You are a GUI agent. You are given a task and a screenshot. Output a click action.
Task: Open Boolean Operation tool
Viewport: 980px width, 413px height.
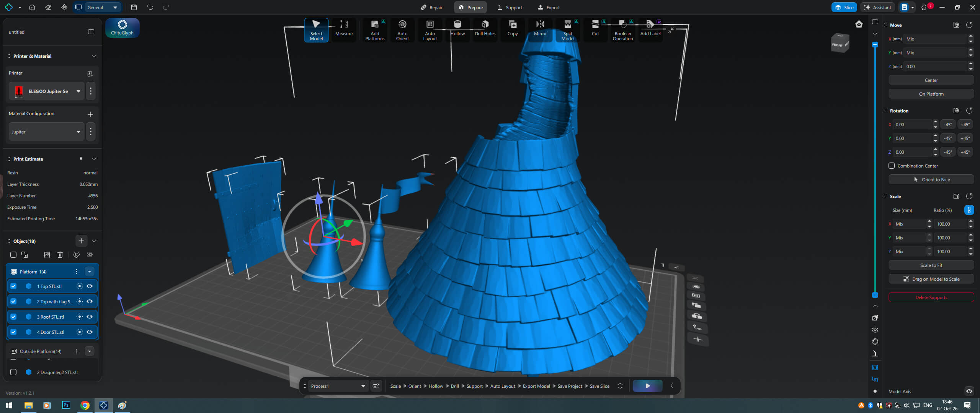pos(623,30)
